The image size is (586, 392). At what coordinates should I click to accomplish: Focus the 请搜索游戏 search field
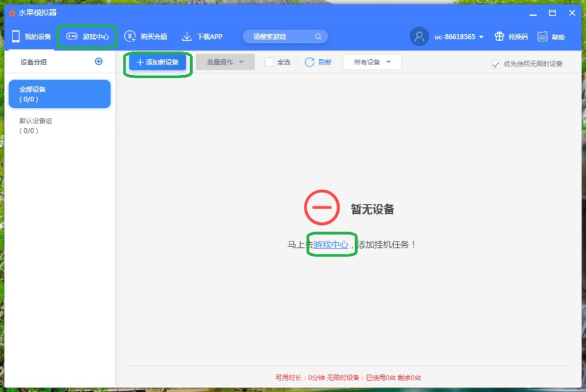point(285,37)
